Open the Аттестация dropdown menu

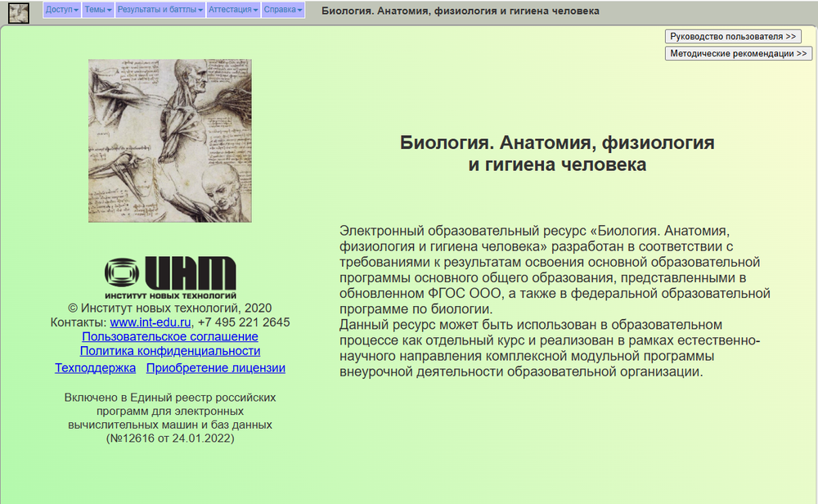tap(233, 9)
